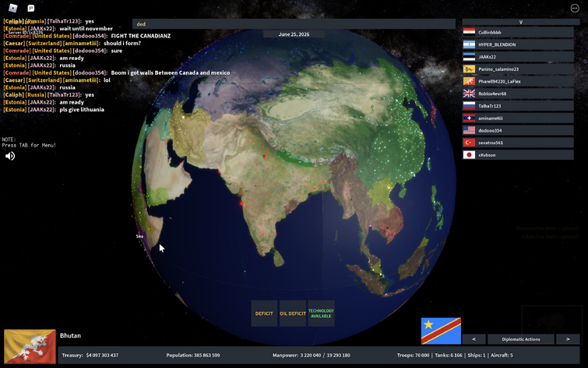Viewport: 588px width, 368px height.
Task: Click the search field containing 'ded'
Action: point(294,24)
